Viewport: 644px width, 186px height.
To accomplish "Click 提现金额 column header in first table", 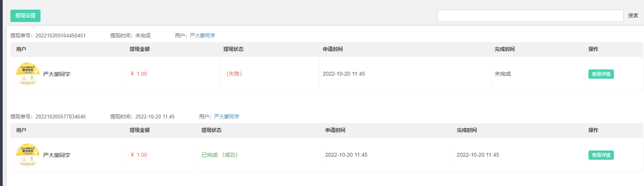I will [140, 49].
